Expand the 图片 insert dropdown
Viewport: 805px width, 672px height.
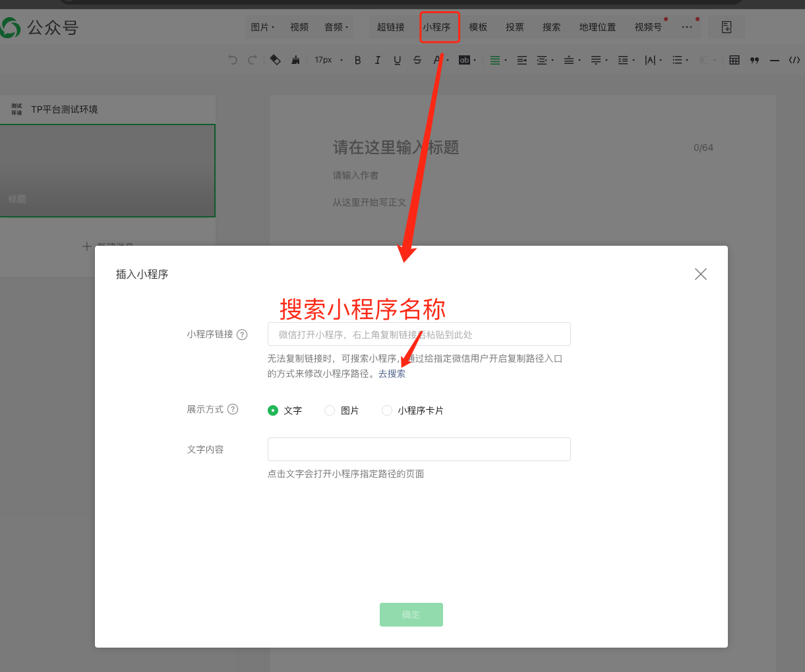262,27
